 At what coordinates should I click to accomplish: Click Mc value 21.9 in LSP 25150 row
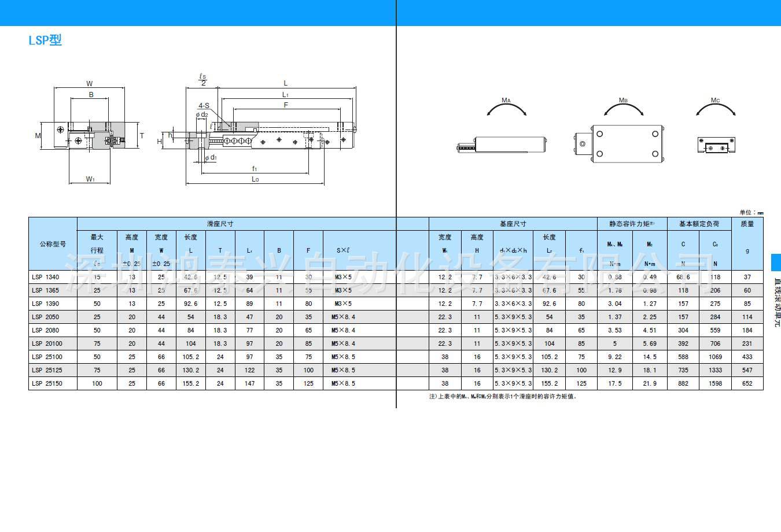point(650,383)
